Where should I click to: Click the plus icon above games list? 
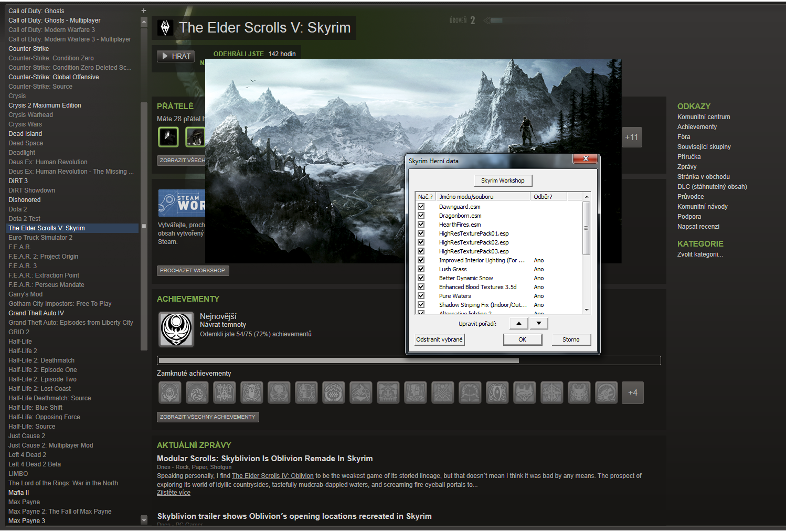[144, 10]
